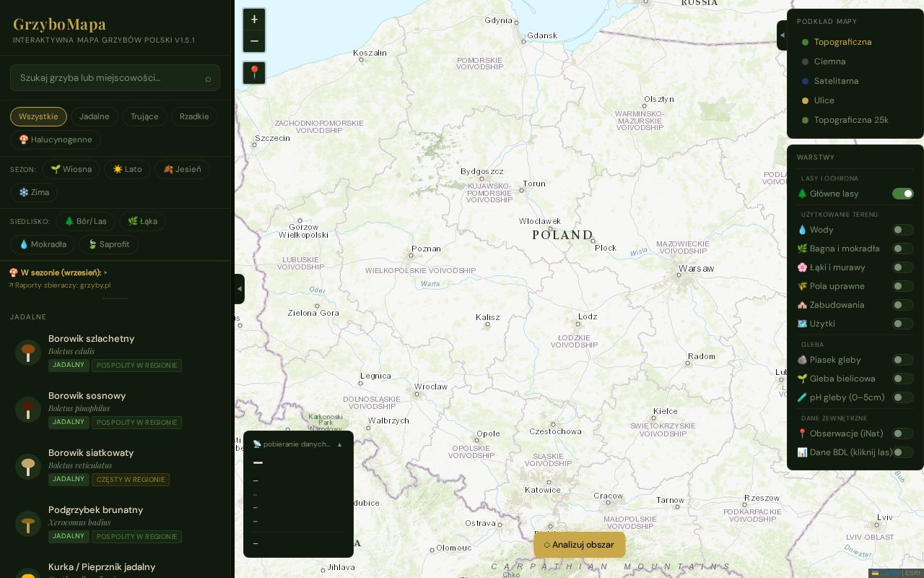
Task: Collapse the data loading panel arrow
Action: pyautogui.click(x=339, y=444)
